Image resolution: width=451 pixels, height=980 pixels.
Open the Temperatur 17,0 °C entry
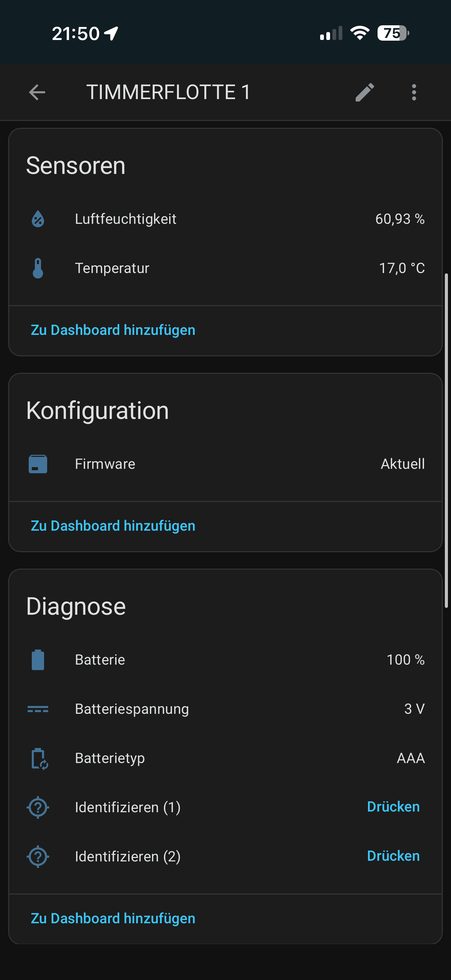pos(228,268)
